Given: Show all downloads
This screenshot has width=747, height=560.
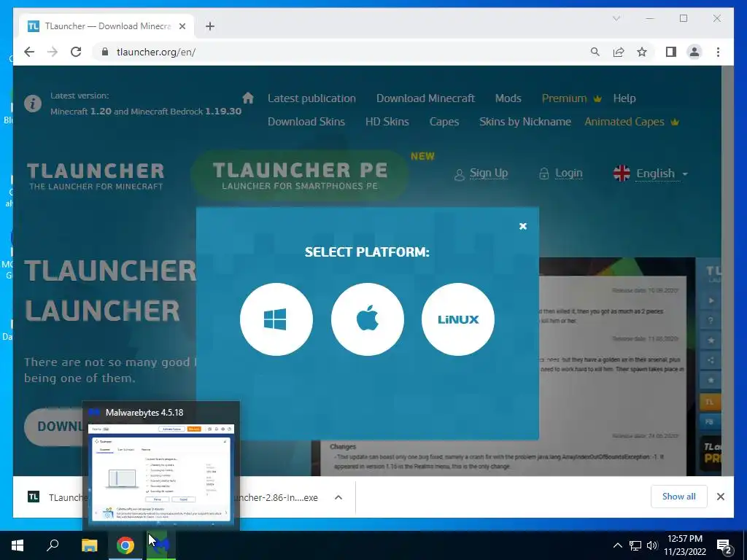Looking at the screenshot, I should point(679,496).
